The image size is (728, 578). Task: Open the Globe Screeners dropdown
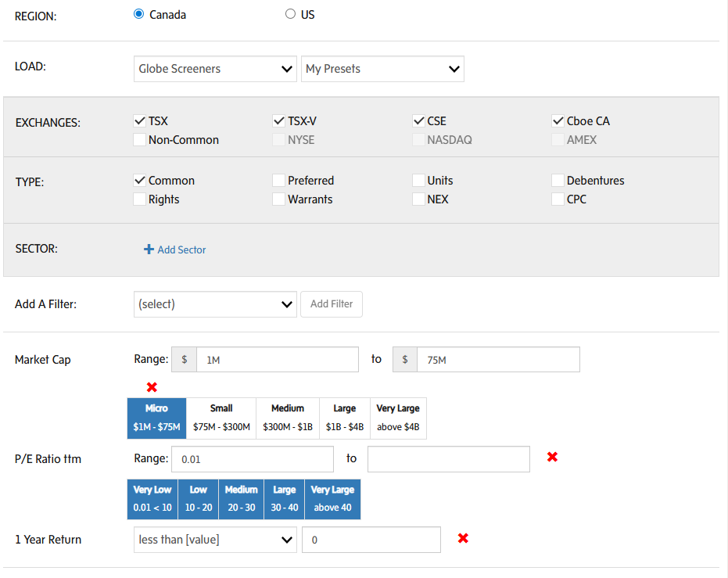tap(215, 69)
